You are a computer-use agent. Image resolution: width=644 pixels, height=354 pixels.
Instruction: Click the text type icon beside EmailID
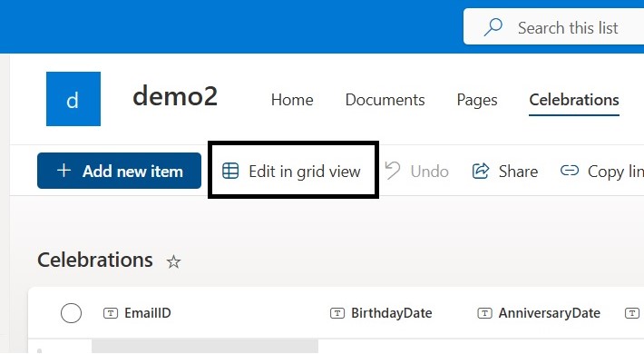pos(111,313)
